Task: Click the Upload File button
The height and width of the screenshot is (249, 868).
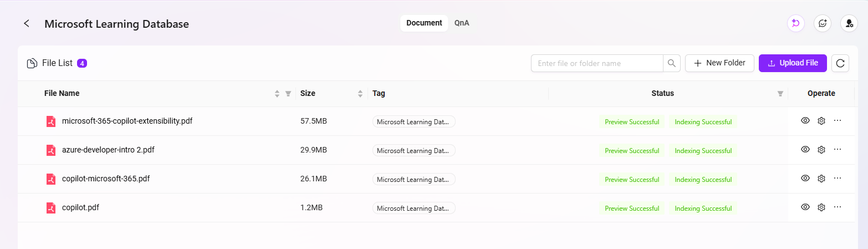Action: [x=793, y=63]
